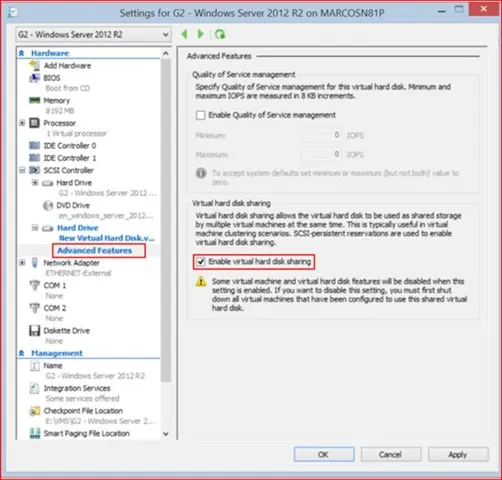Click the DVD Drive disc icon
Screen dimensions: 502x480
coord(48,205)
